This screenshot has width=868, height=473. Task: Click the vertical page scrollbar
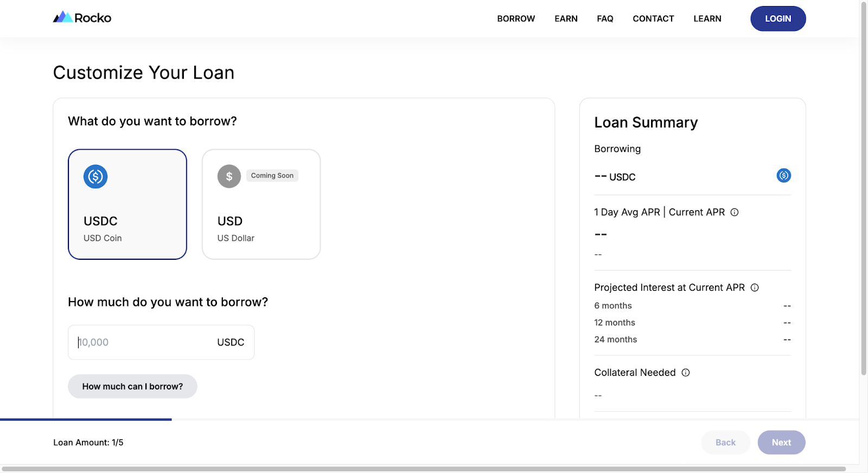pyautogui.click(x=864, y=189)
